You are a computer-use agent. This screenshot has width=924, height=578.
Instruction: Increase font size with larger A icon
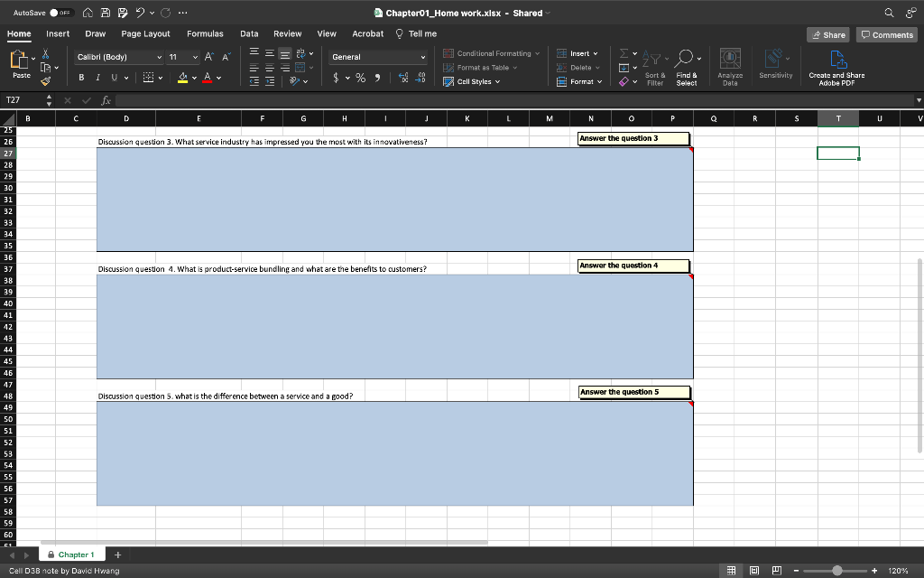point(209,57)
